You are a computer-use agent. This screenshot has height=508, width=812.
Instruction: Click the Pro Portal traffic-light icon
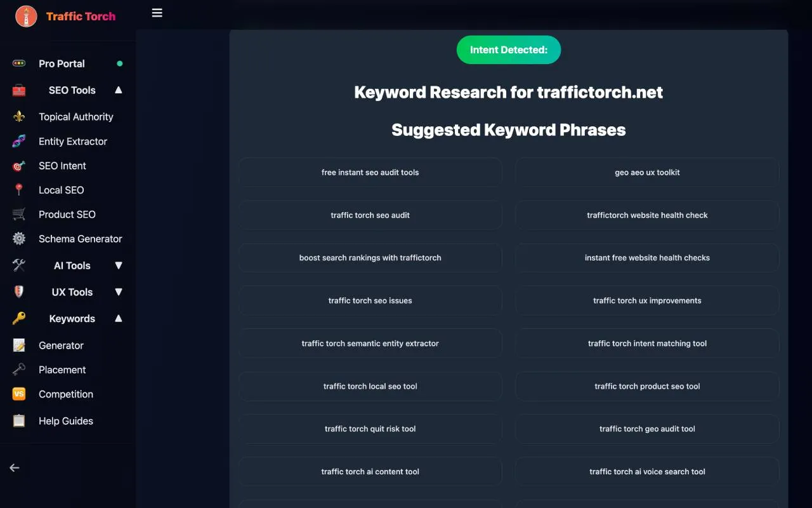point(19,63)
